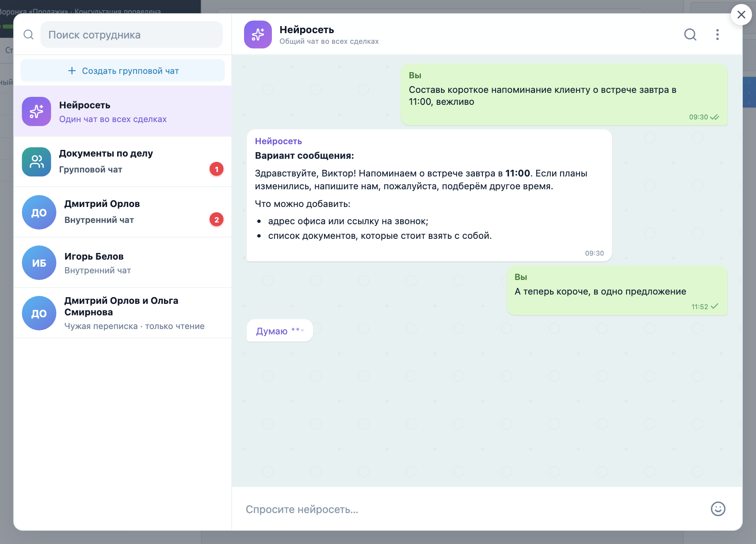Click the 'Вариант сообщения:' heading in the reply
756x544 pixels.
point(304,156)
